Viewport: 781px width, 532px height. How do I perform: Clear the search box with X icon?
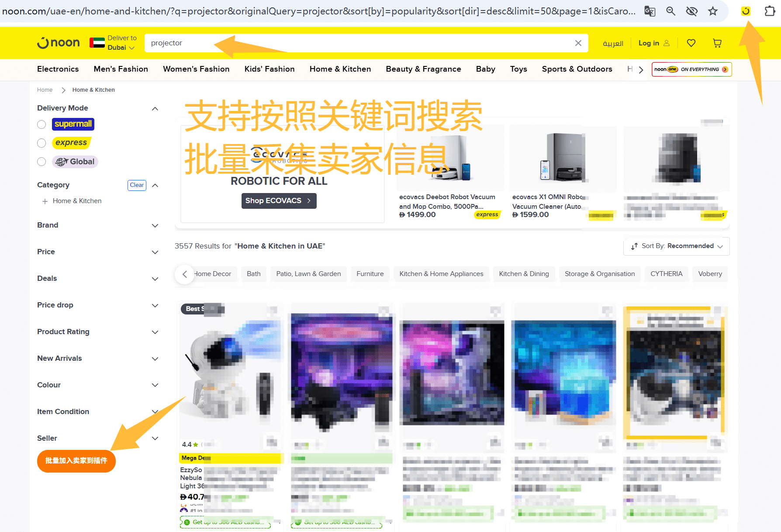click(578, 43)
